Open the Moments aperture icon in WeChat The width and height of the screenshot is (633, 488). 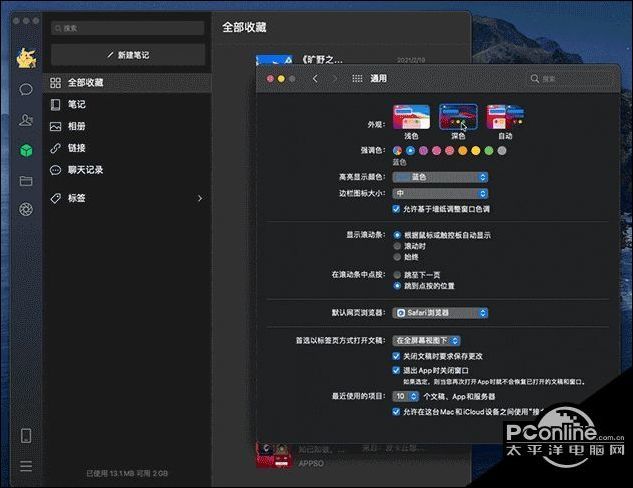click(x=26, y=209)
